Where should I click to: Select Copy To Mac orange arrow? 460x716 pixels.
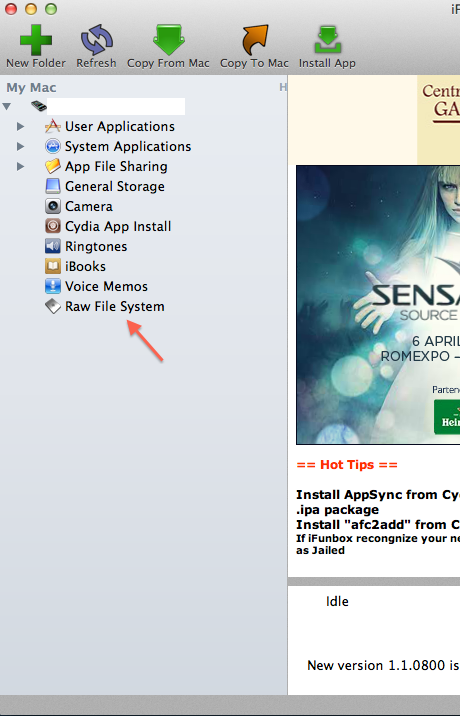pos(254,40)
